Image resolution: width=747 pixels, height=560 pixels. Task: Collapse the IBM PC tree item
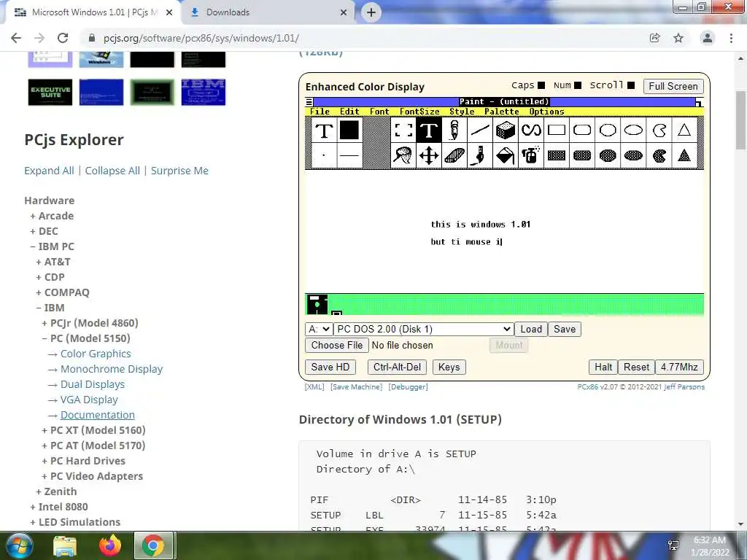tap(52, 246)
